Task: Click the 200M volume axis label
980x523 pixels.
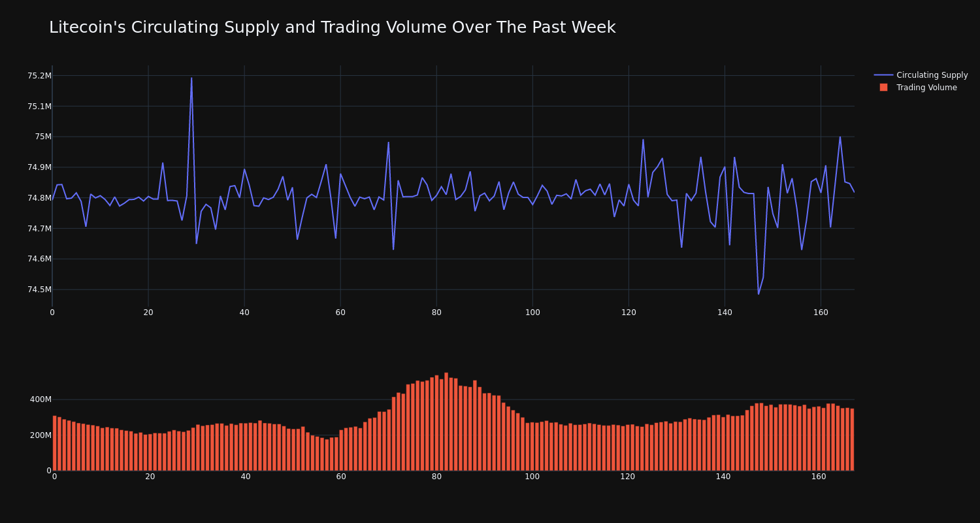Action: 41,435
